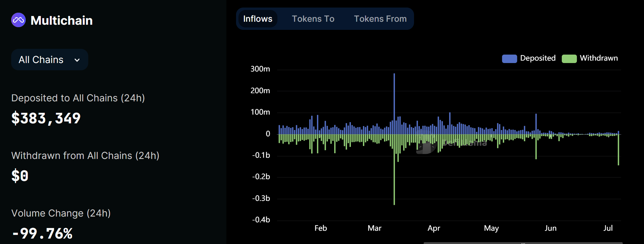Viewport: 644px width, 244px height.
Task: Click the 300m y-axis label
Action: (260, 69)
